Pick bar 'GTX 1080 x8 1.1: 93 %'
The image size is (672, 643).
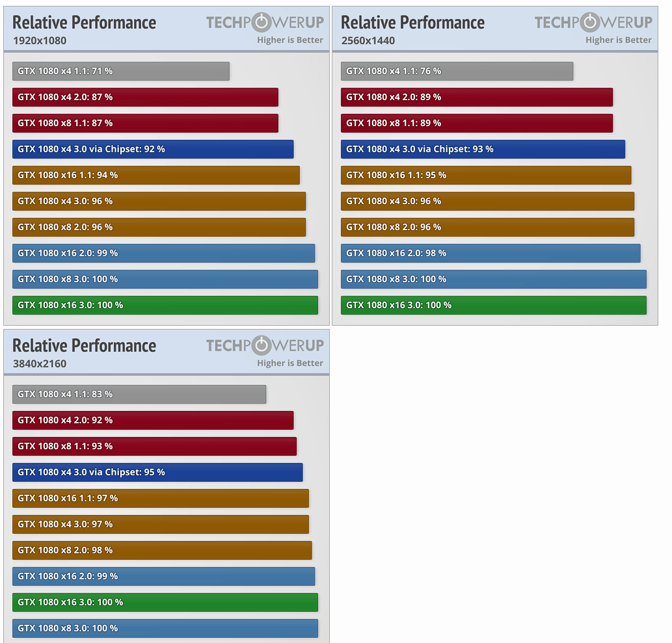click(x=154, y=447)
